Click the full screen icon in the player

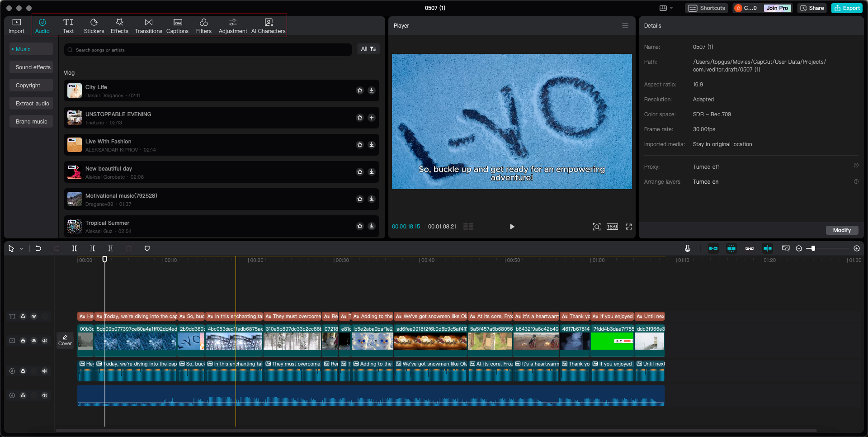[629, 227]
